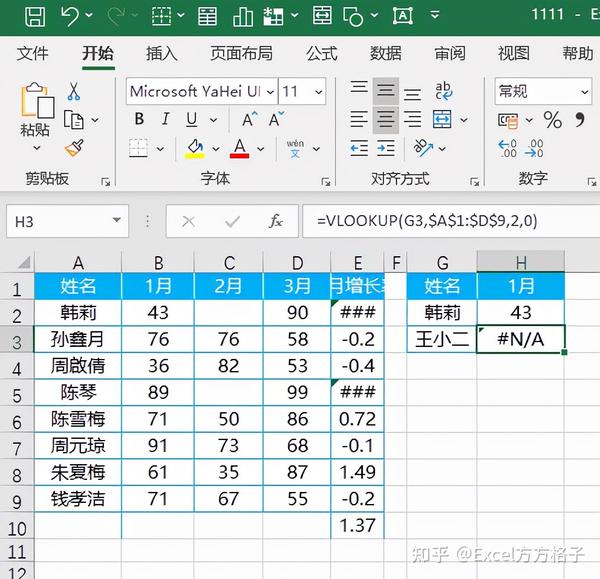Decrease indent in cell

[359, 148]
